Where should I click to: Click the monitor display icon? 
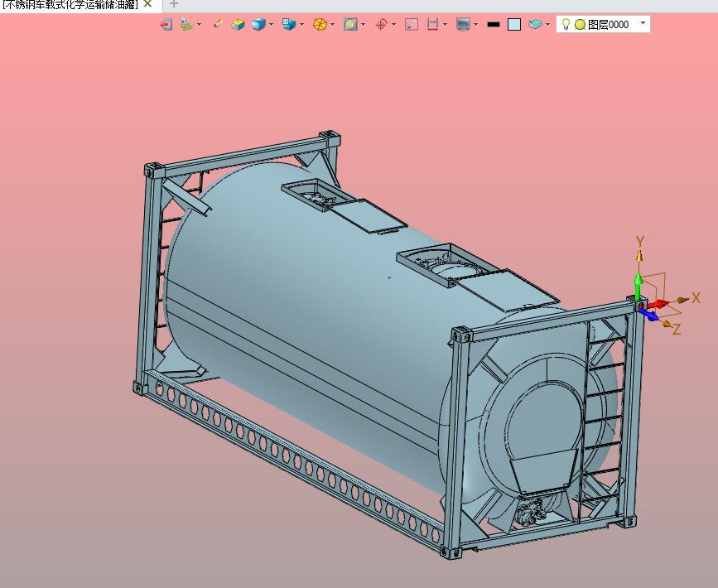(463, 25)
